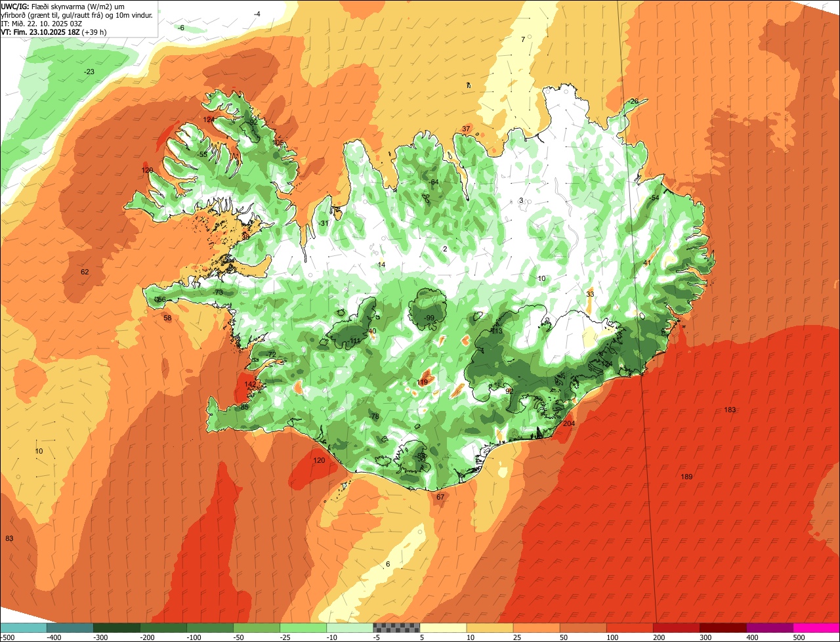The width and height of the screenshot is (840, 642).
Task: Click the '-56' value at the peninsula's tip
Action: (160, 300)
